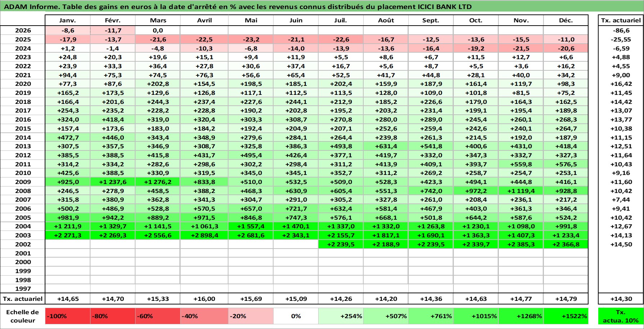Click the cell with value +559,8
Screen dimensions: 644x329
[x=521, y=164]
